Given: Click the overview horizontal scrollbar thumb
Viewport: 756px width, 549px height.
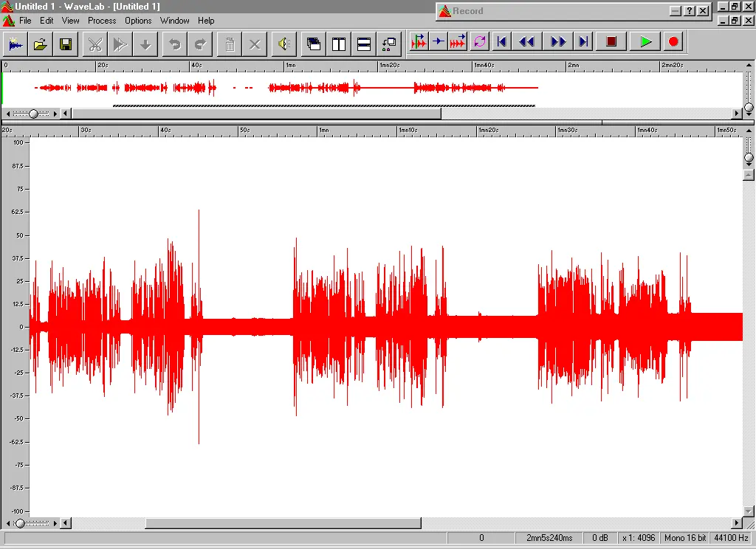Looking at the screenshot, I should pos(256,114).
